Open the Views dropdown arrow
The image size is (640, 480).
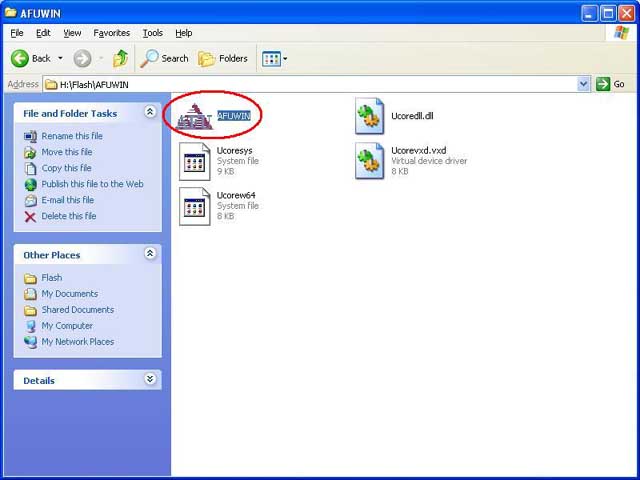point(285,59)
